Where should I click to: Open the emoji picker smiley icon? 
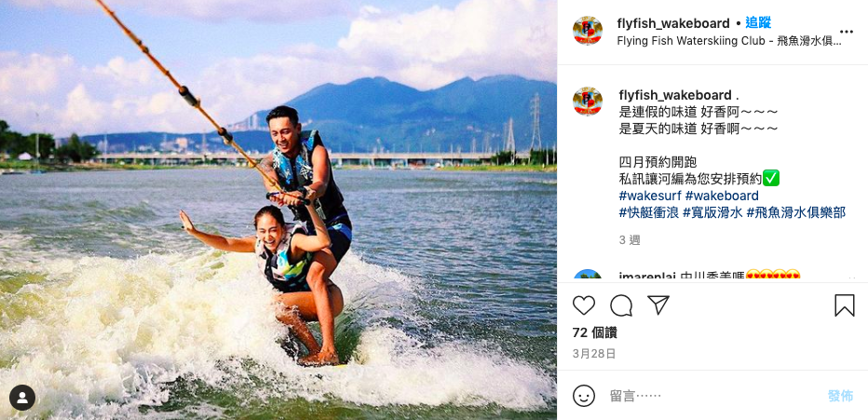583,396
